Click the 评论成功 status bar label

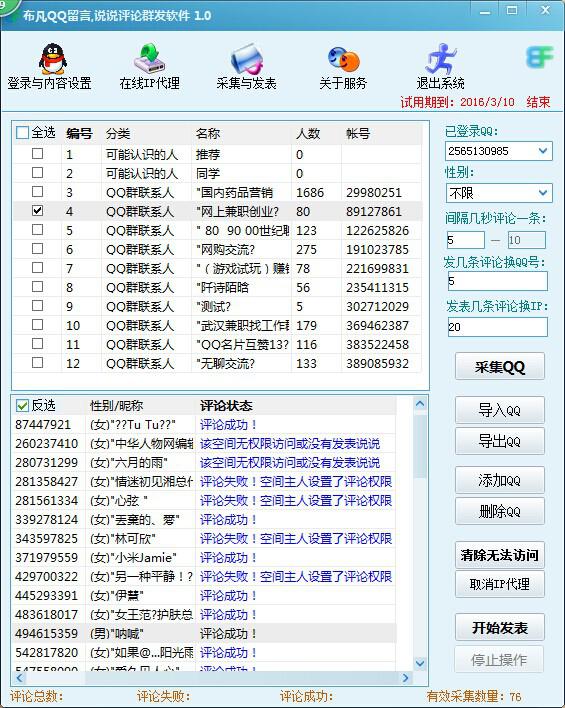306,696
